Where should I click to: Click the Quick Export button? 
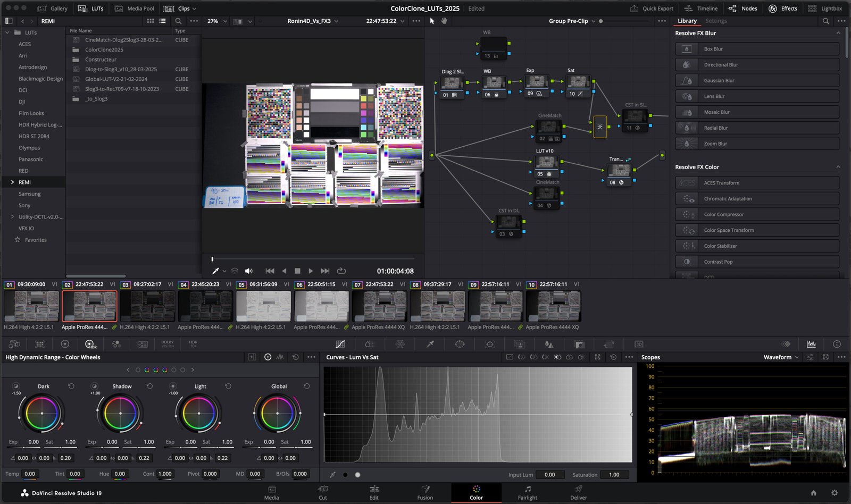(x=652, y=9)
